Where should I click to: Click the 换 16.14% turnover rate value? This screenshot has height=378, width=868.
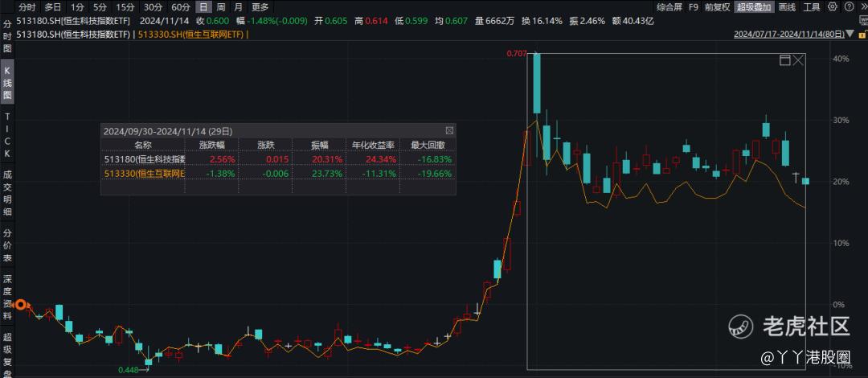(541, 21)
